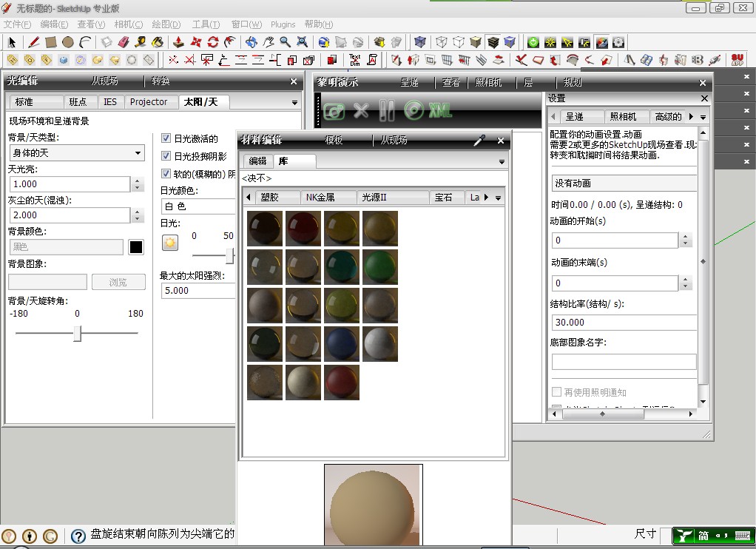The height and width of the screenshot is (549, 756).
Task: Increase 灰尘的天(混浊) with up stepper
Action: [x=138, y=212]
